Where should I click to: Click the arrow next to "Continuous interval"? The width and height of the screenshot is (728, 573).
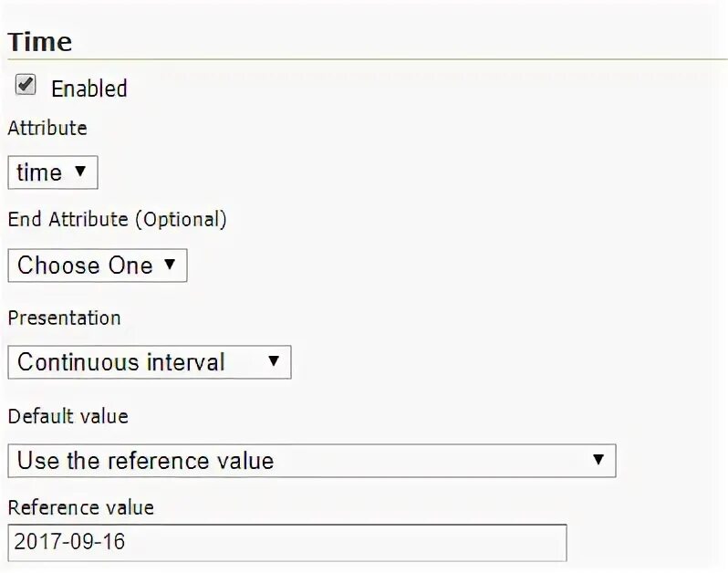pos(273,361)
